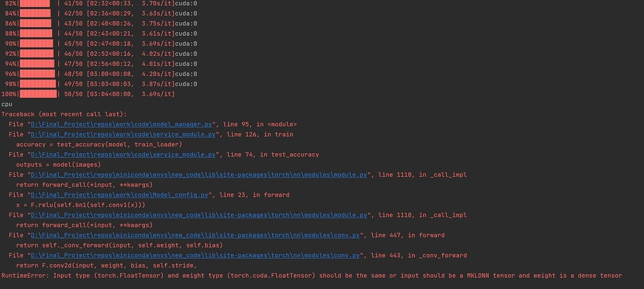The image size is (644, 289).
Task: Click the 100% progress bar
Action: (x=38, y=94)
